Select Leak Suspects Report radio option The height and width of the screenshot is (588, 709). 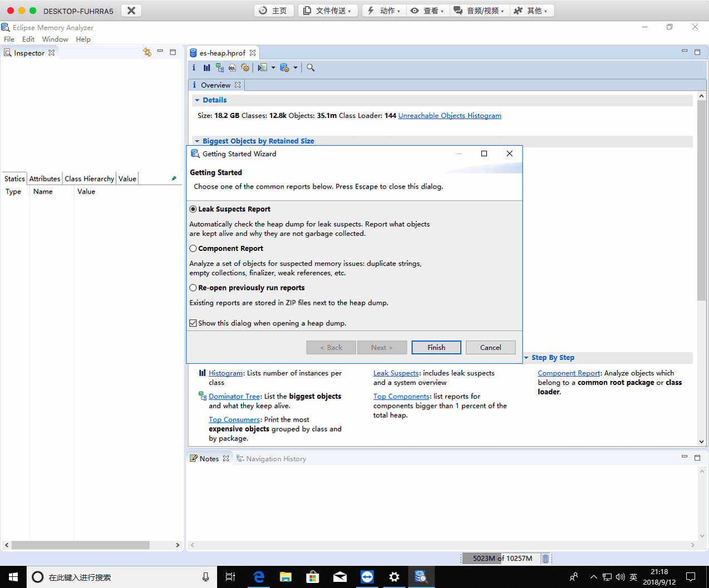click(x=193, y=209)
